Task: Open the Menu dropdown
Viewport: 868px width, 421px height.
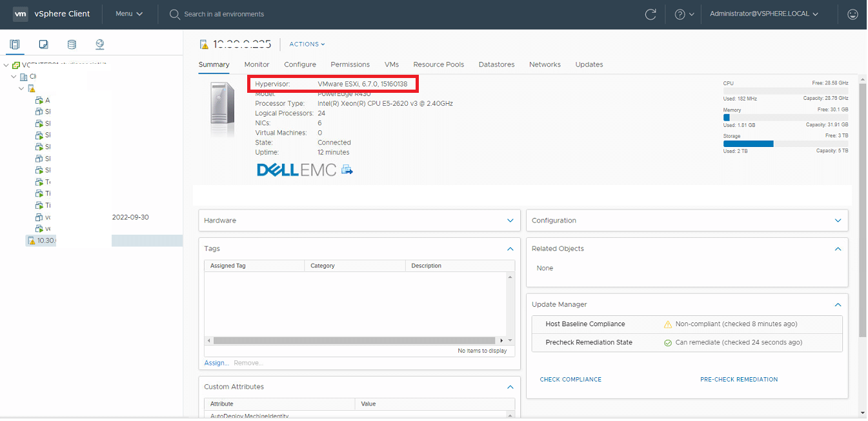Action: pos(129,14)
